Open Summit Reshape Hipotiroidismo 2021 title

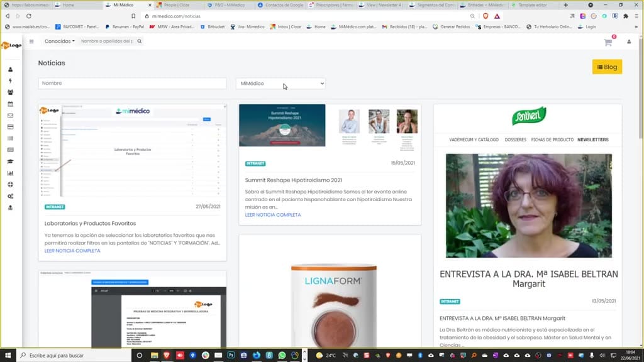(x=293, y=180)
